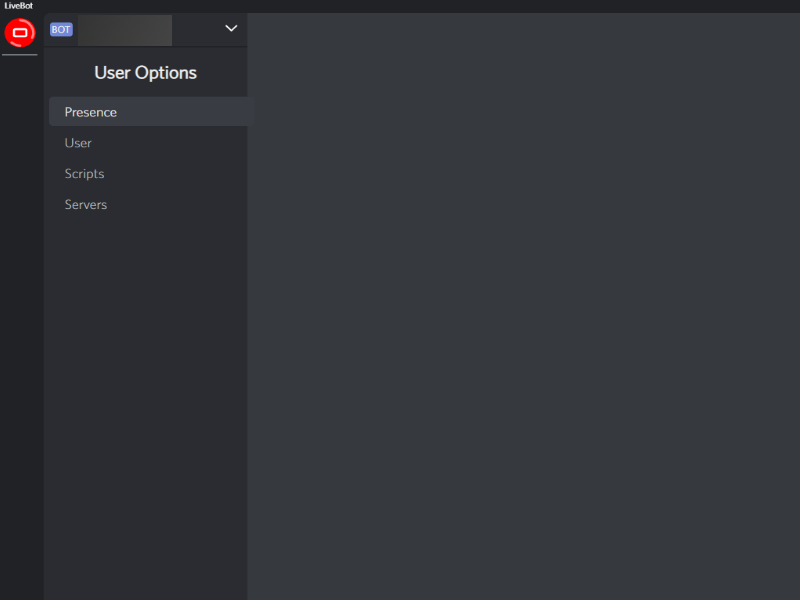Select the Presence menu entry
This screenshot has height=600, width=800.
tap(91, 111)
